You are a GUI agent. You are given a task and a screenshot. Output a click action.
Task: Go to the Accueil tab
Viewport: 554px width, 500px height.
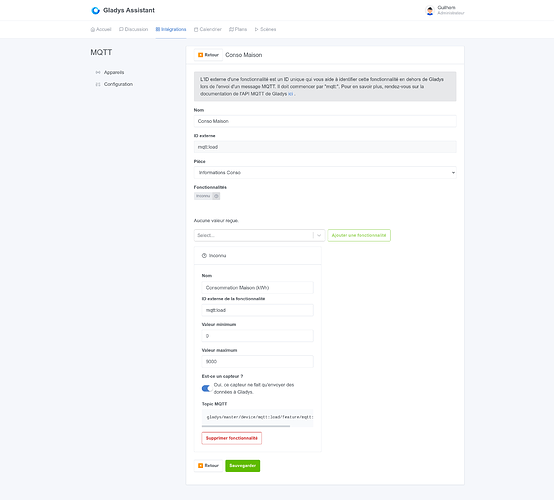(101, 29)
